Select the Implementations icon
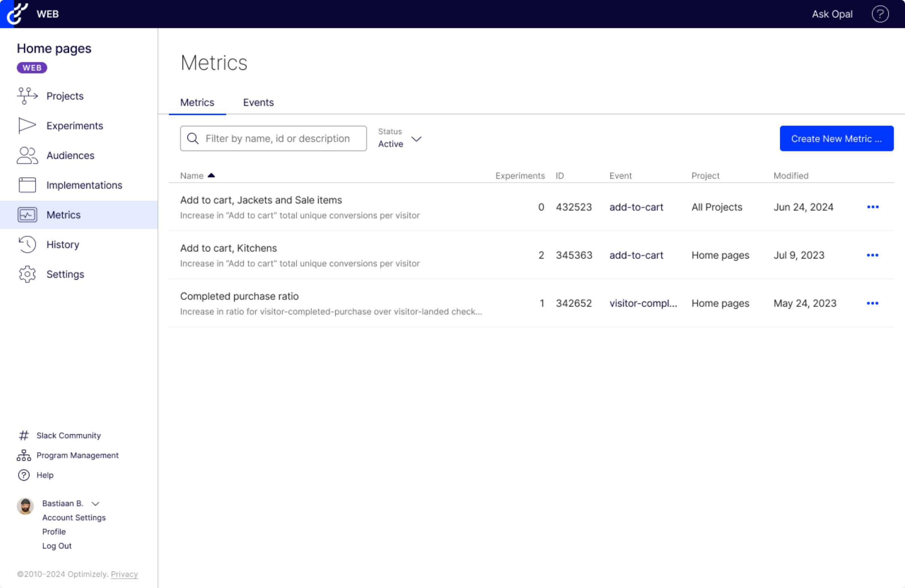 27,185
